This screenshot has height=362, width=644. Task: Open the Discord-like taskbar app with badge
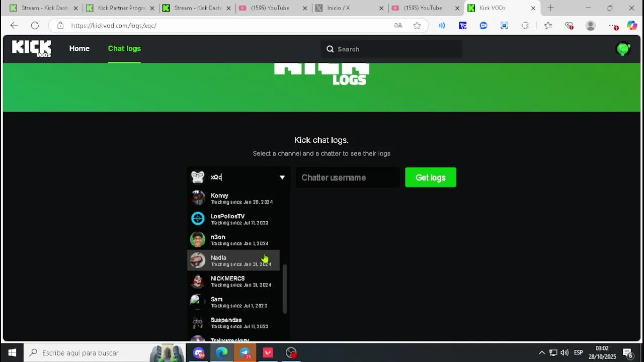(199, 353)
